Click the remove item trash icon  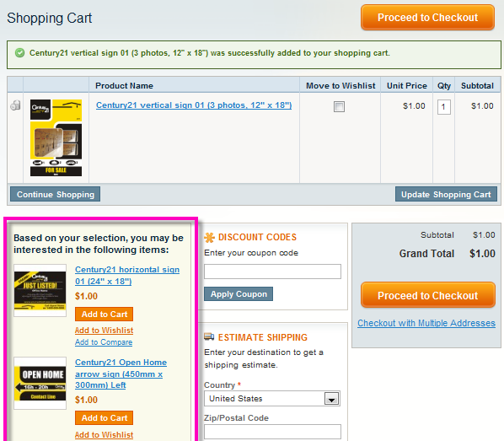(x=15, y=105)
